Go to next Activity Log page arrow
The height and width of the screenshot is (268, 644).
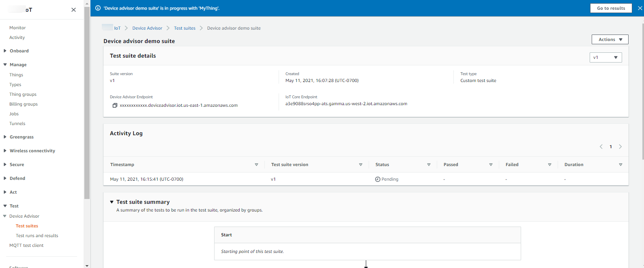pyautogui.click(x=620, y=147)
